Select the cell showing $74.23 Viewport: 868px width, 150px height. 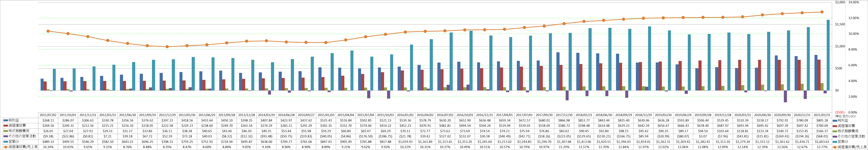(504, 131)
